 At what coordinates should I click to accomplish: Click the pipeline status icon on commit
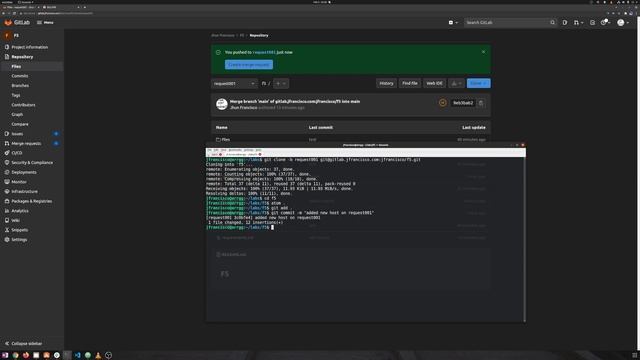click(442, 103)
